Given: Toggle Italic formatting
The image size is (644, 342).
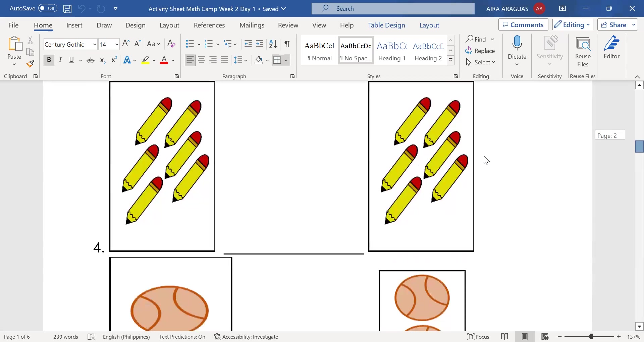Looking at the screenshot, I should click(60, 60).
